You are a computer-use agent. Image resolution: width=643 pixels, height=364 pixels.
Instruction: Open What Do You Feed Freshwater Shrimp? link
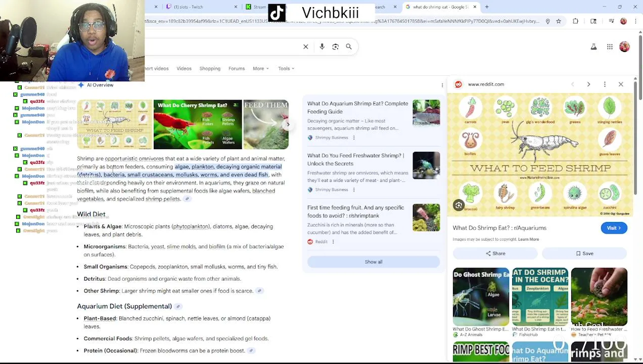[355, 160]
